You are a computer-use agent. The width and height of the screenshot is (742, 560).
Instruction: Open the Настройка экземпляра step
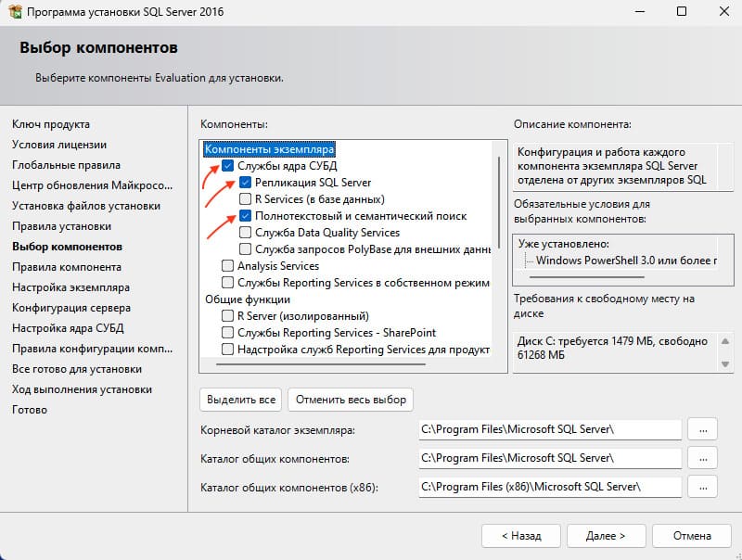coord(71,287)
